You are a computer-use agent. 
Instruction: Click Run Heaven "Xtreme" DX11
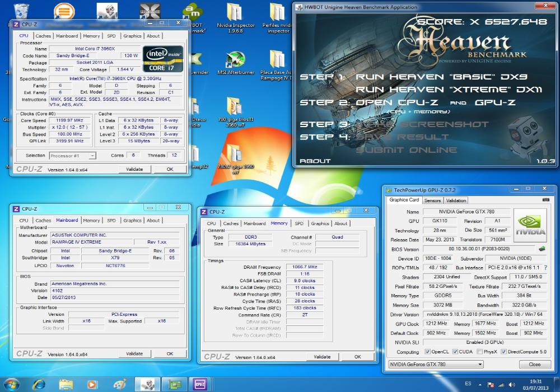[x=449, y=90]
